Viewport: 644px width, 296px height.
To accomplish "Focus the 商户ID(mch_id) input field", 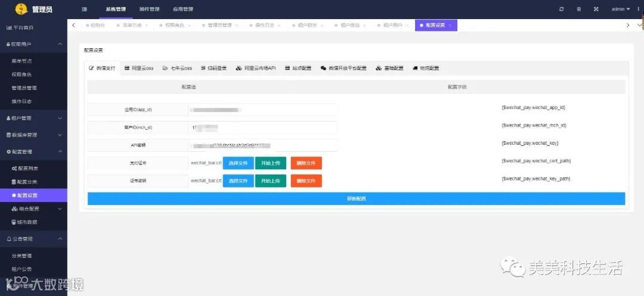I will pos(263,127).
